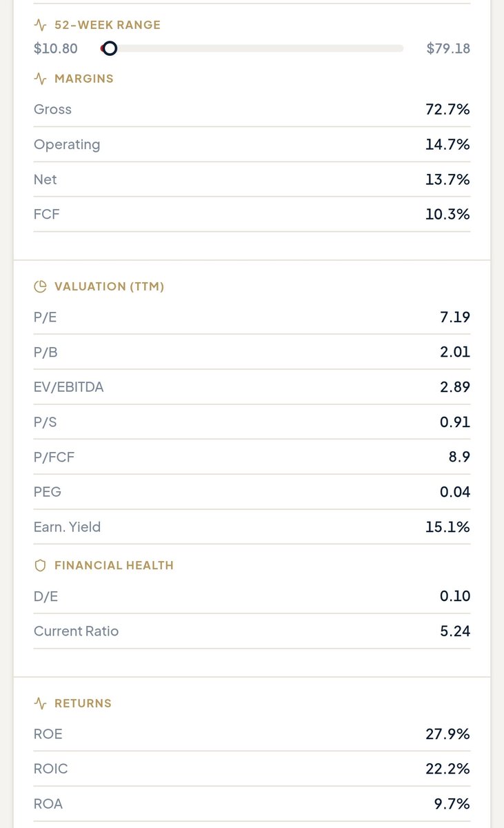Click the 52-week range slider handle
This screenshot has width=504, height=828.
pos(109,48)
